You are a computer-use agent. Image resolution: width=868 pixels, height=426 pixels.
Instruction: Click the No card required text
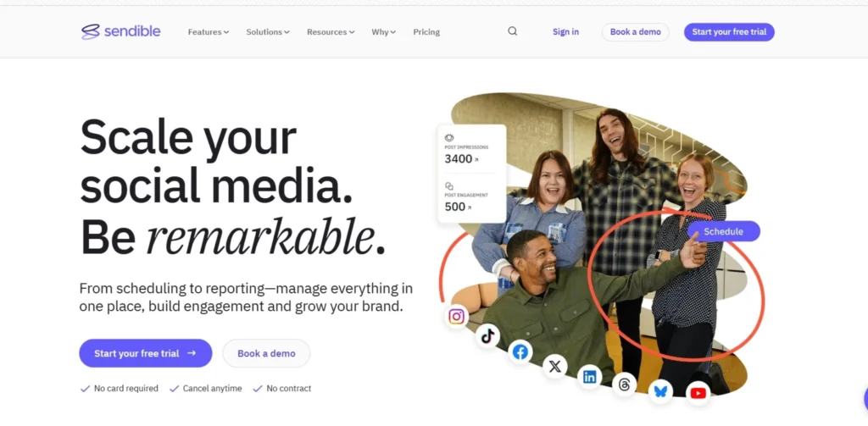[125, 389]
